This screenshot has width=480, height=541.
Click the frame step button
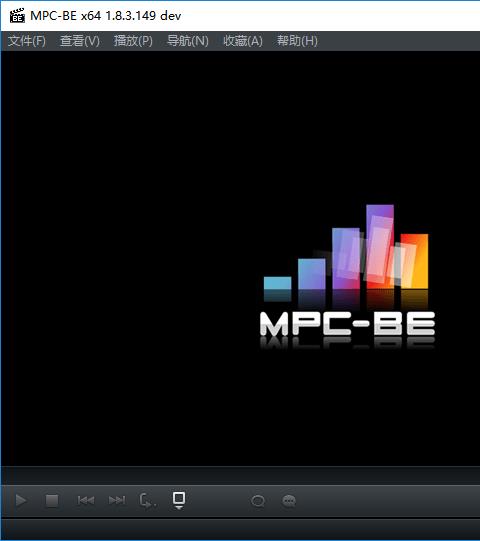coord(148,501)
